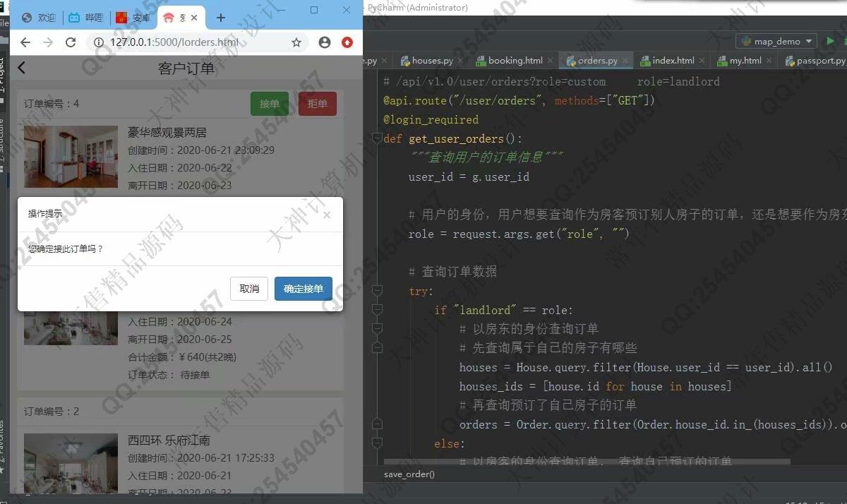Click the houses_ids list comprehension line
The height and width of the screenshot is (504, 847).
[596, 386]
